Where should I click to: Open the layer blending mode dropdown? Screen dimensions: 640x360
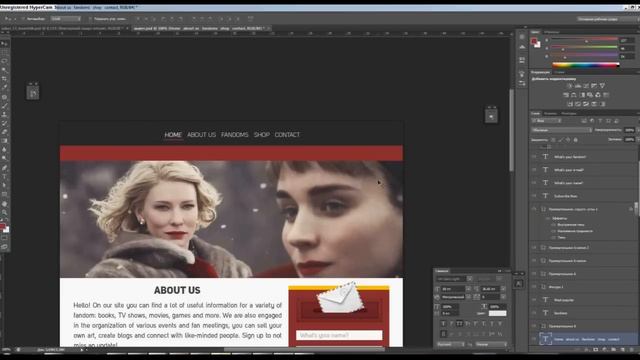click(561, 130)
